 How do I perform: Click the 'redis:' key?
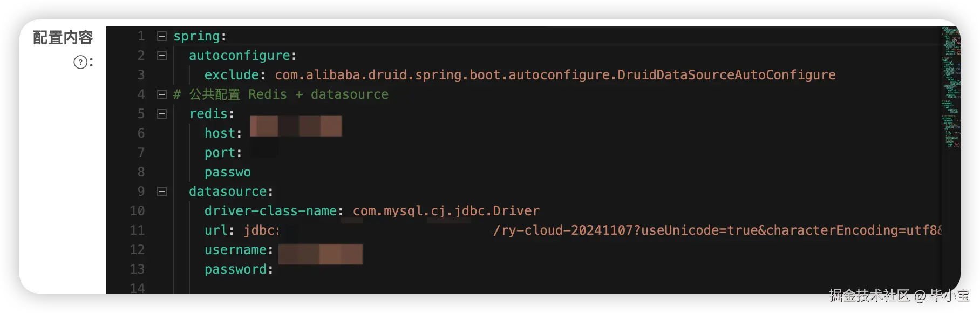click(x=212, y=114)
